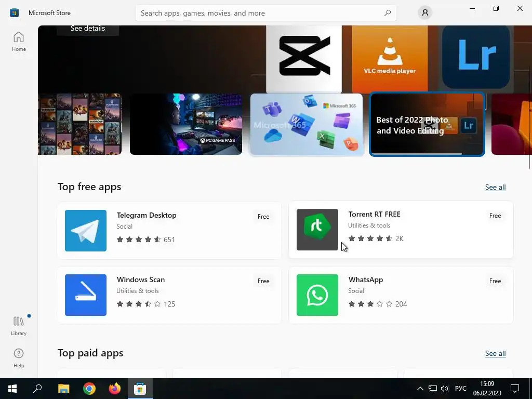Select the games collection carousel thumbnail
The image size is (532, 399).
pos(79,124)
